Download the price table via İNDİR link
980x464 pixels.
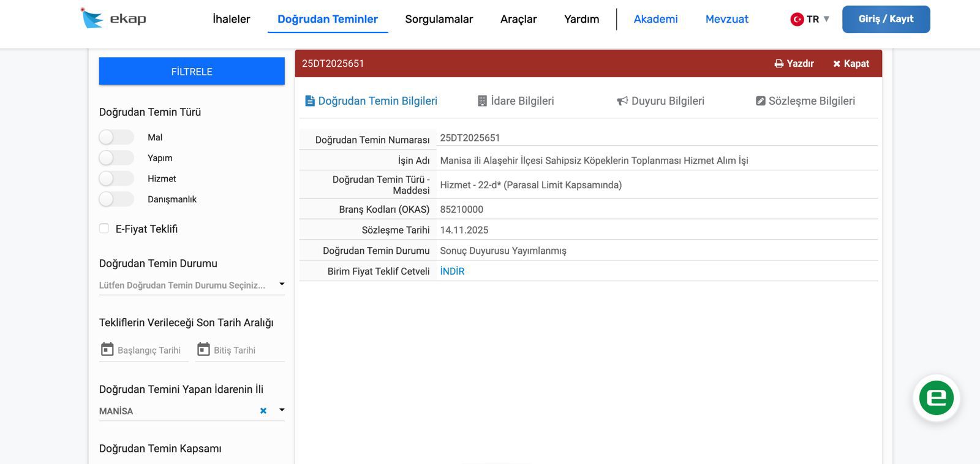tap(452, 272)
